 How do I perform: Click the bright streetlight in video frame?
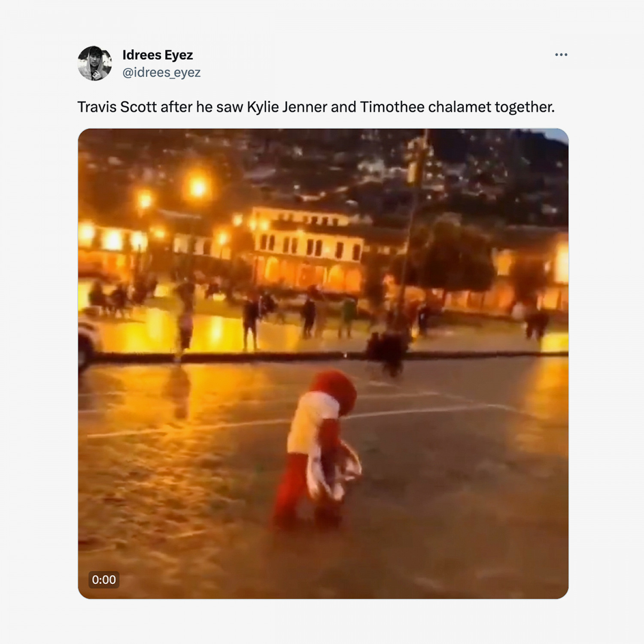click(x=198, y=187)
